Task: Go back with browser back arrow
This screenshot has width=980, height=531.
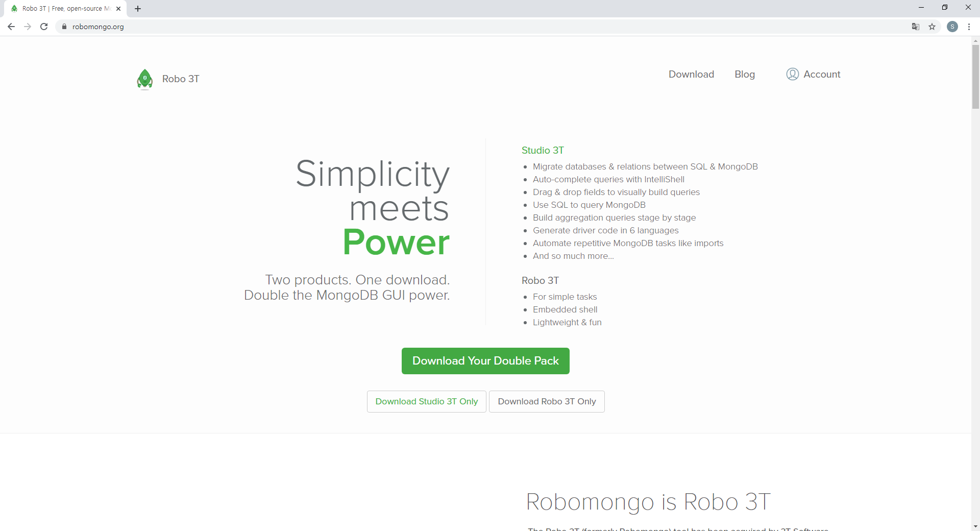Action: (x=11, y=27)
